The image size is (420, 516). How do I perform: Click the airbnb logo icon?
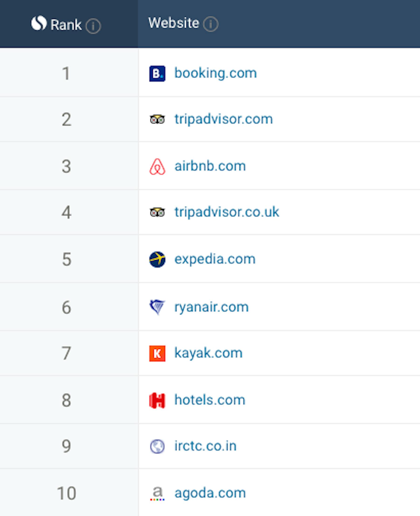[x=157, y=167]
